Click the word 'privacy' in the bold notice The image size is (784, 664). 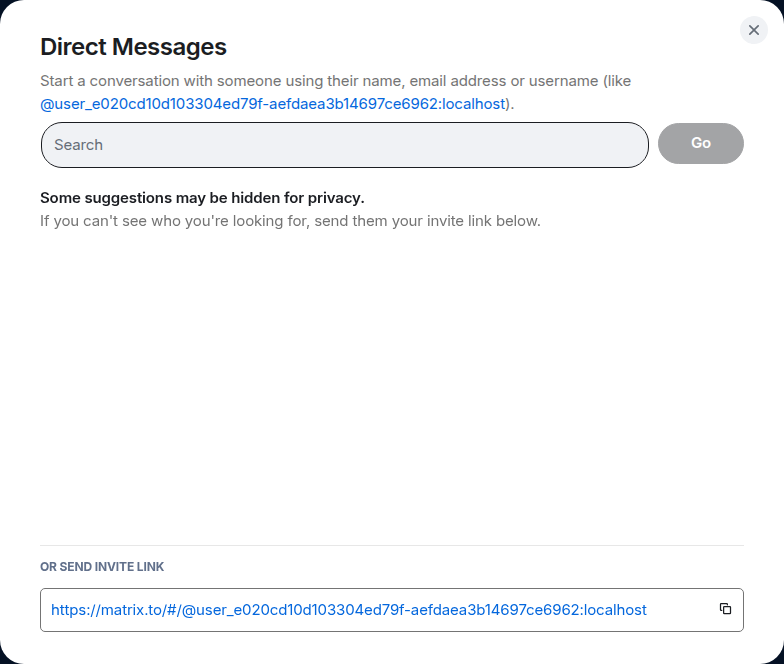[332, 197]
